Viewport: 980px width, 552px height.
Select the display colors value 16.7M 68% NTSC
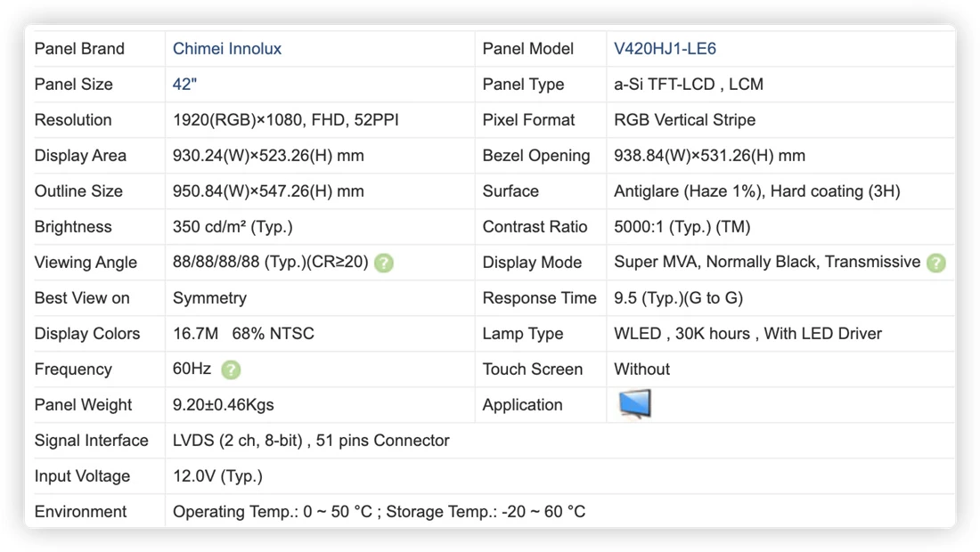(x=243, y=334)
